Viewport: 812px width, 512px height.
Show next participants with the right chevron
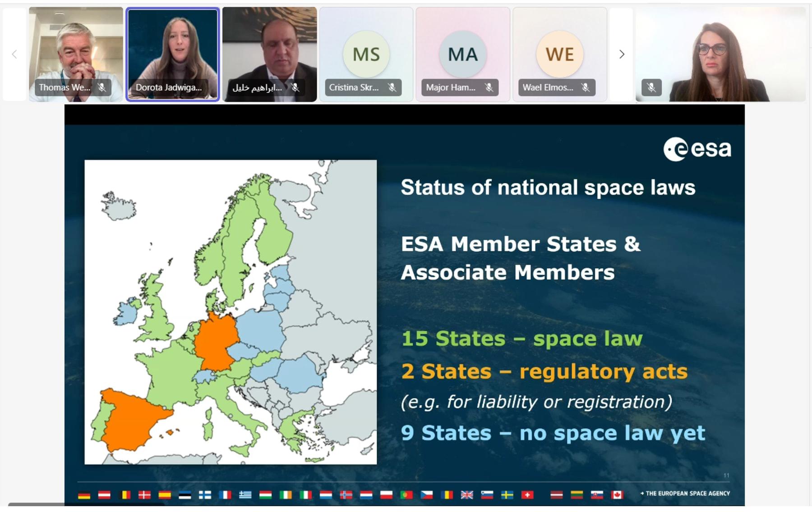point(622,55)
